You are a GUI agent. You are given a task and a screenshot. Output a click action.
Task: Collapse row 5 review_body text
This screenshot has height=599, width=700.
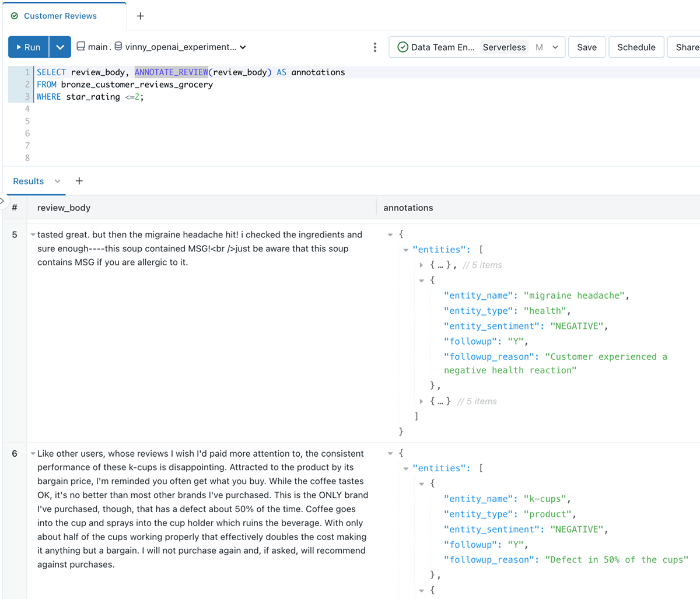click(x=33, y=235)
